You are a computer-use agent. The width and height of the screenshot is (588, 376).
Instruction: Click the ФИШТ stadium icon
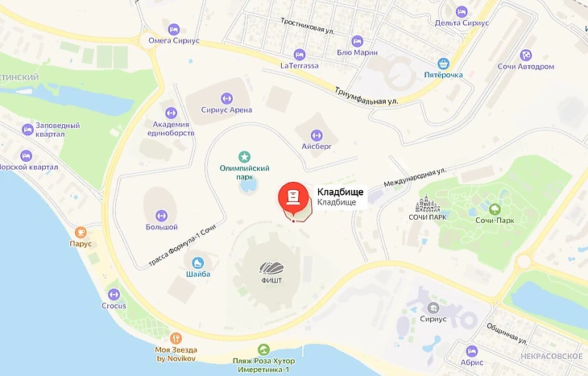271,269
